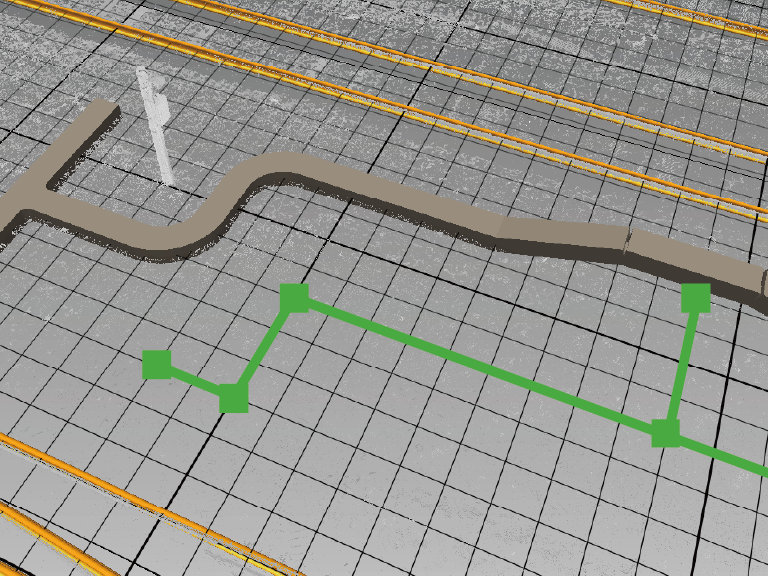The image size is (768, 576).
Task: Select the green node where the long segment starts
Action: click(294, 298)
